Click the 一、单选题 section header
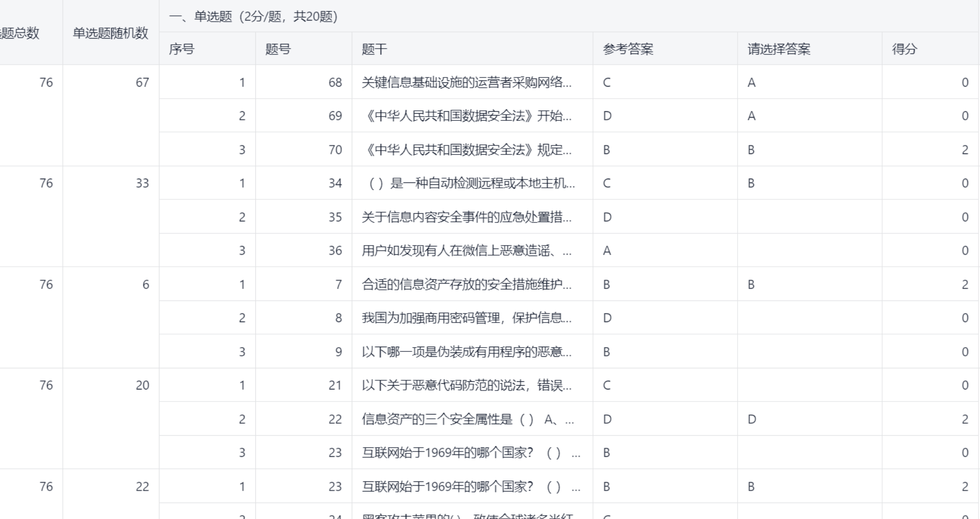The width and height of the screenshot is (980, 519). pyautogui.click(x=254, y=16)
